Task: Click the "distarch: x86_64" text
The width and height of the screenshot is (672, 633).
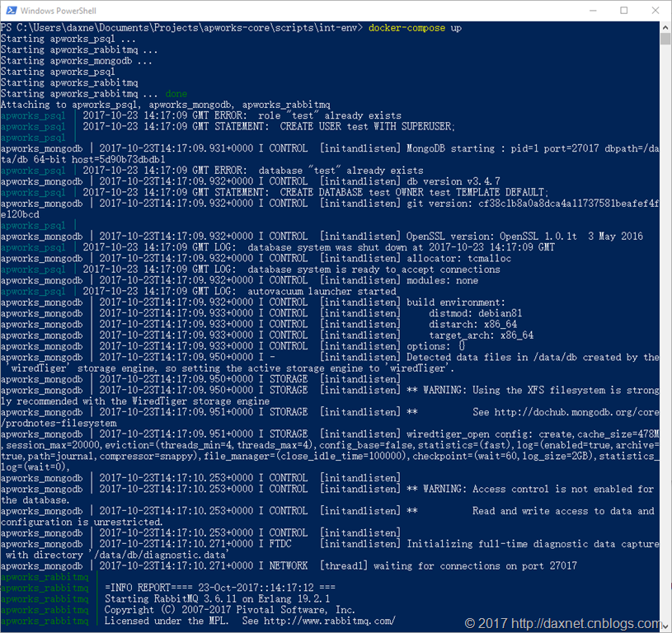Action: [x=472, y=325]
